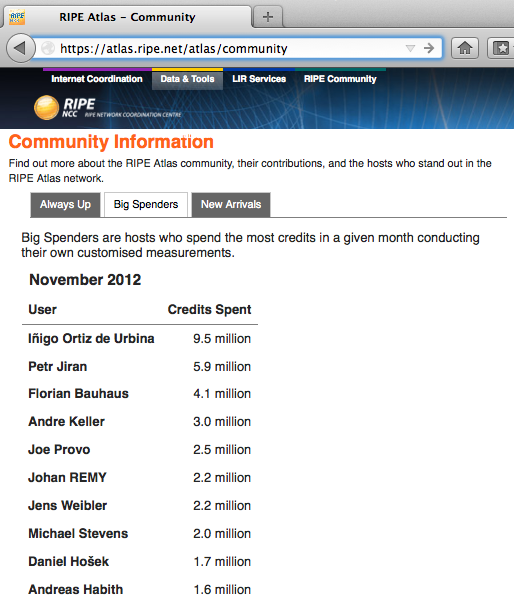Select user Andre Keller
Viewport: 514px width, 605px height.
tap(66, 421)
